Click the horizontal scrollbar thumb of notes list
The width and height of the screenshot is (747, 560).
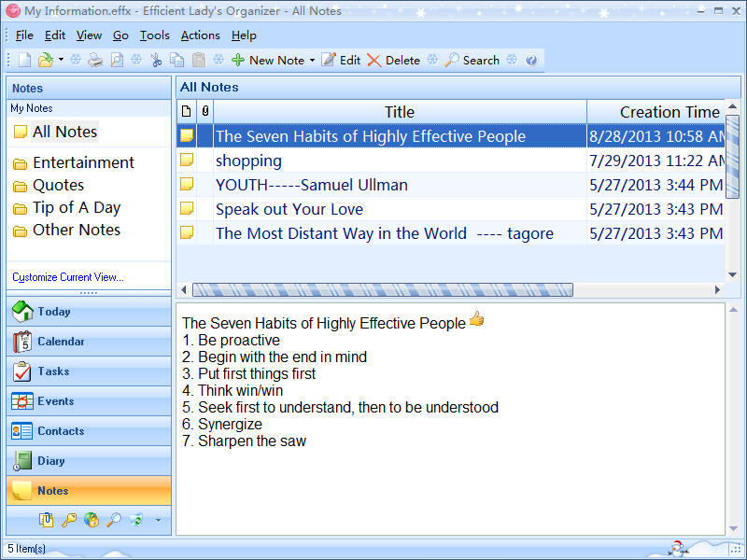(x=383, y=290)
